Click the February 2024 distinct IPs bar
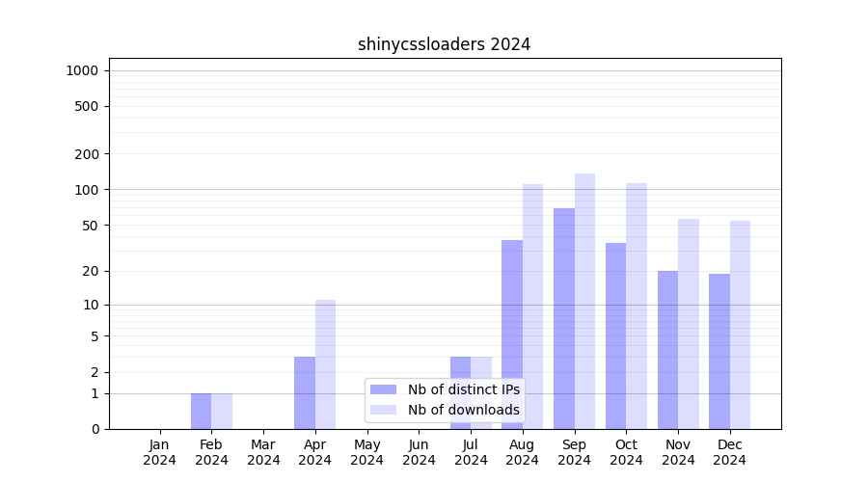 tap(201, 411)
